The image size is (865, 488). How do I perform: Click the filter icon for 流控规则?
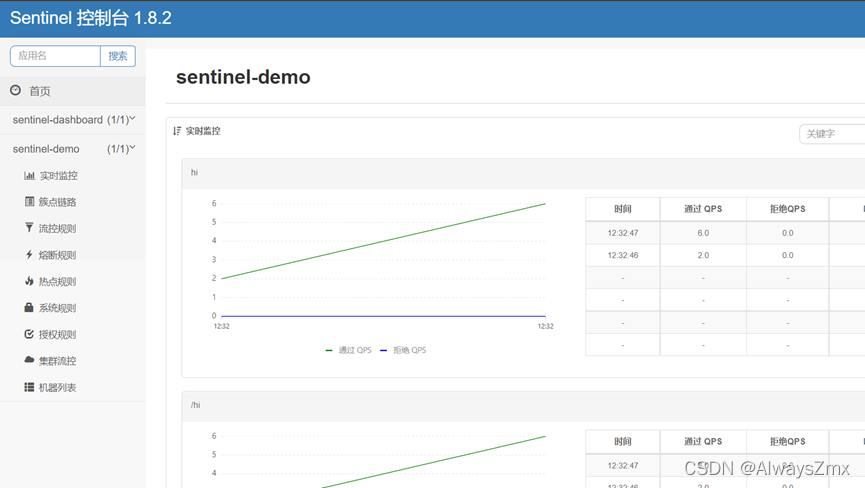29,227
